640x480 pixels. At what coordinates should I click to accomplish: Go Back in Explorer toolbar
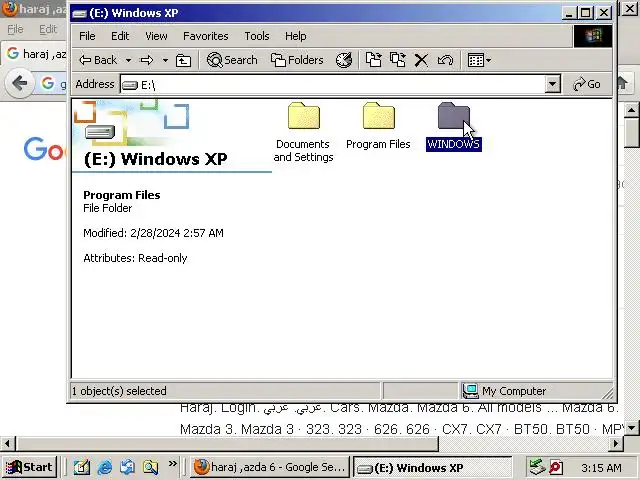coord(98,60)
